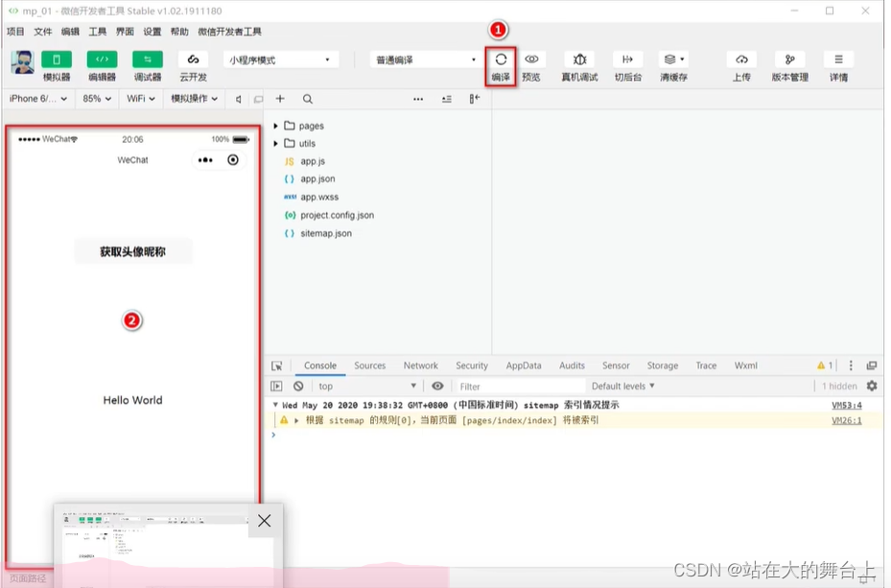This screenshot has width=891, height=588.
Task: Search files with magnifier icon
Action: coord(308,99)
